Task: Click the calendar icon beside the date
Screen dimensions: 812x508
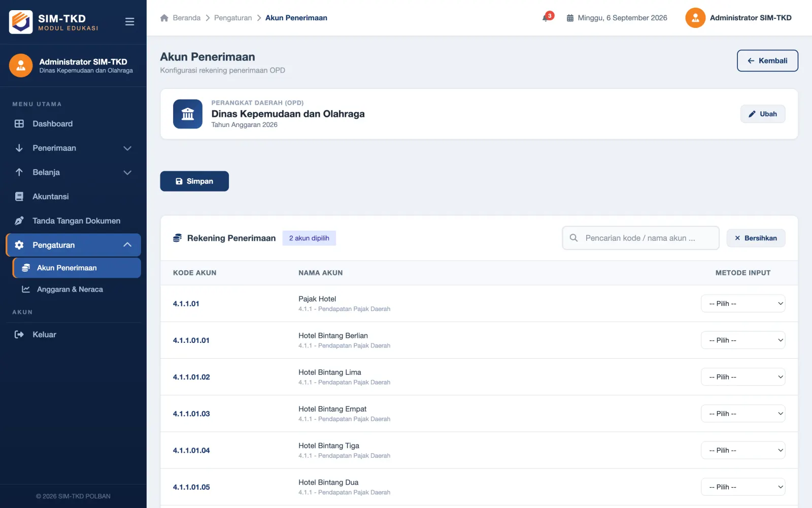Action: [x=570, y=18]
